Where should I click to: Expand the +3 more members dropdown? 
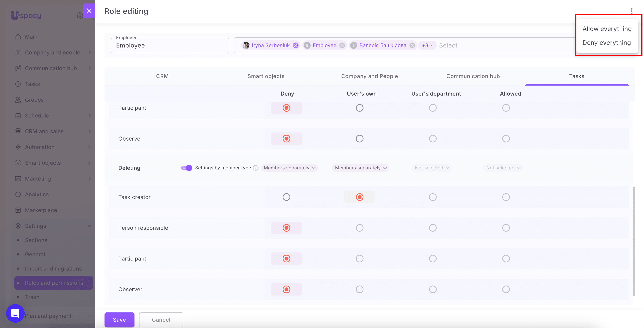click(x=427, y=45)
